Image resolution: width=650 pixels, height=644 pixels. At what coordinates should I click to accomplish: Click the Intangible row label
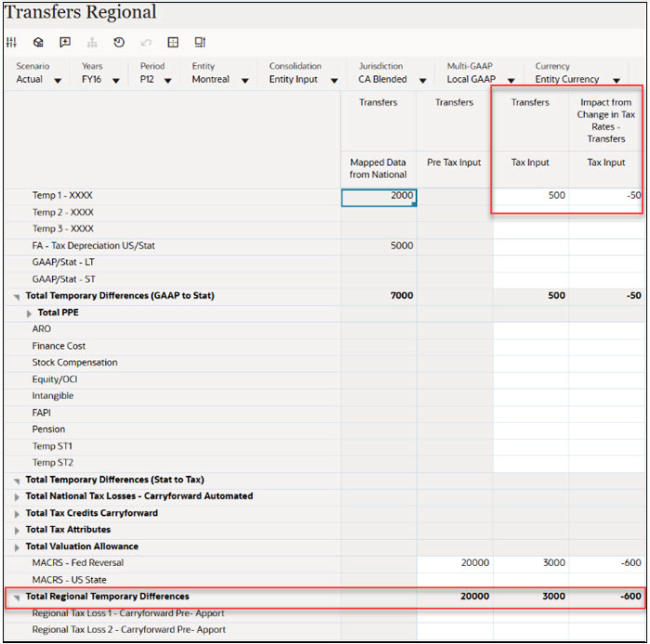[x=53, y=396]
